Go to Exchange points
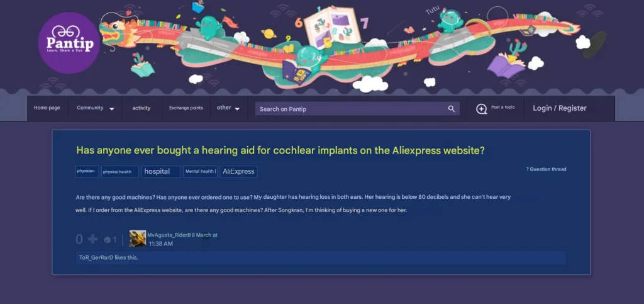Screen dimensions: 644x304 [186, 108]
